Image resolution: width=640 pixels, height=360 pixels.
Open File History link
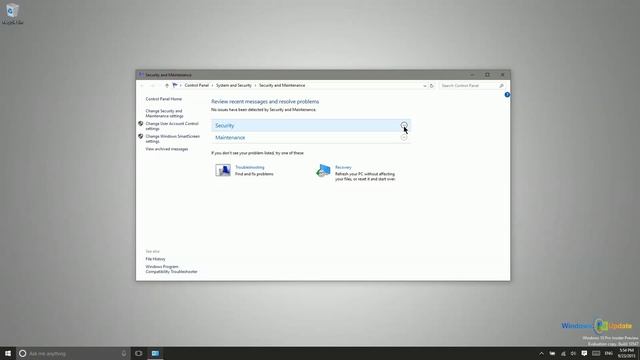click(x=156, y=259)
